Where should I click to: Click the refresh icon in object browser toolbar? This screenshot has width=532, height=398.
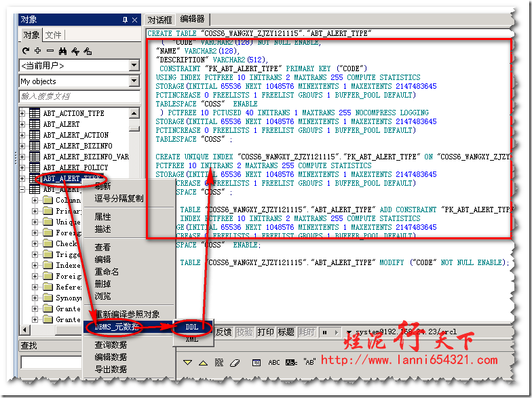pos(26,51)
